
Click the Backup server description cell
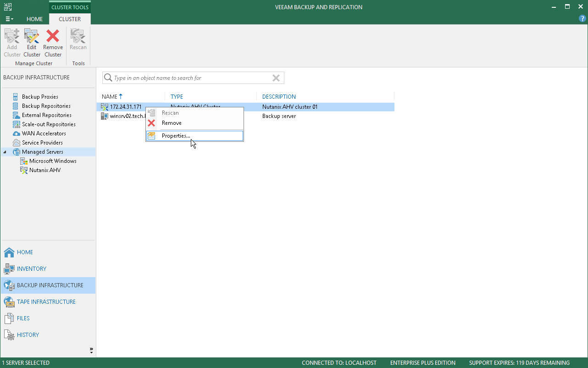(x=279, y=116)
